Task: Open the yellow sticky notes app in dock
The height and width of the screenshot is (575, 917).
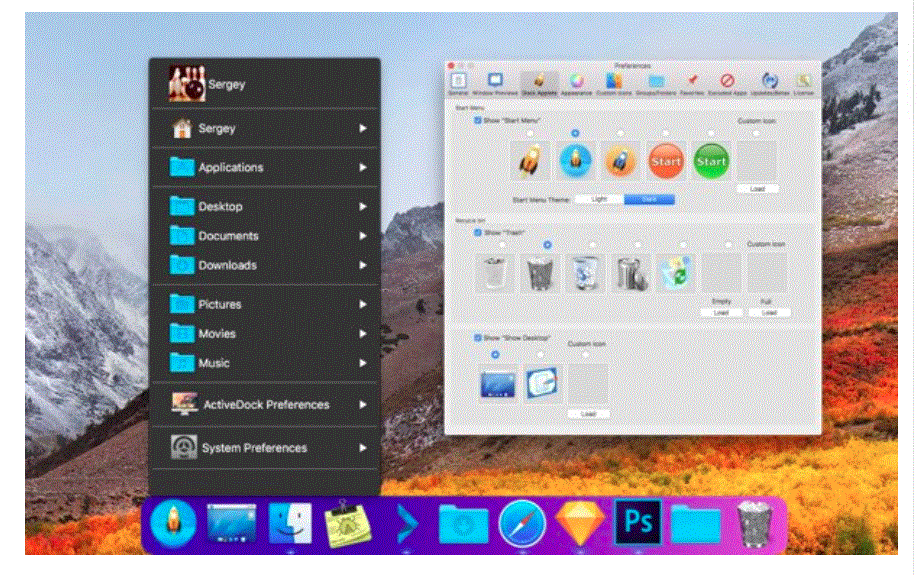Action: tap(348, 523)
